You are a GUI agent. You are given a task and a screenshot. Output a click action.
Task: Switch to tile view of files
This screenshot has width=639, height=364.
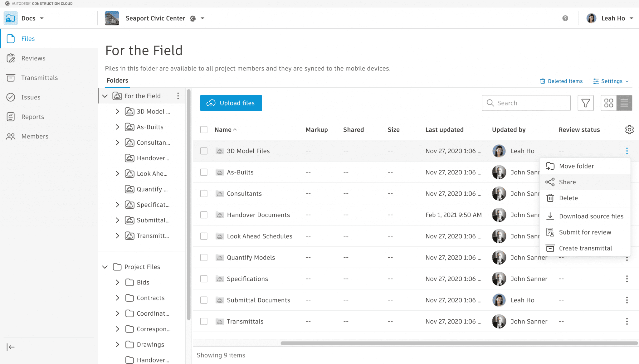coord(608,103)
